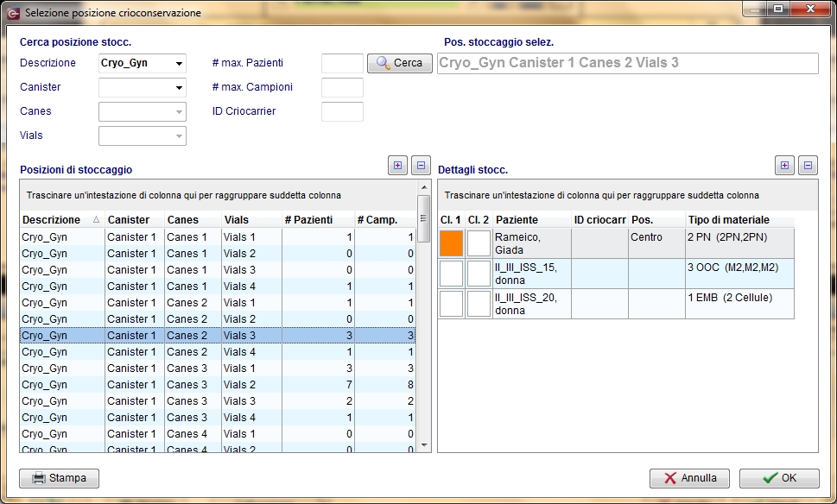
Task: Select row Canes 1 Vials 4
Action: pyautogui.click(x=218, y=287)
